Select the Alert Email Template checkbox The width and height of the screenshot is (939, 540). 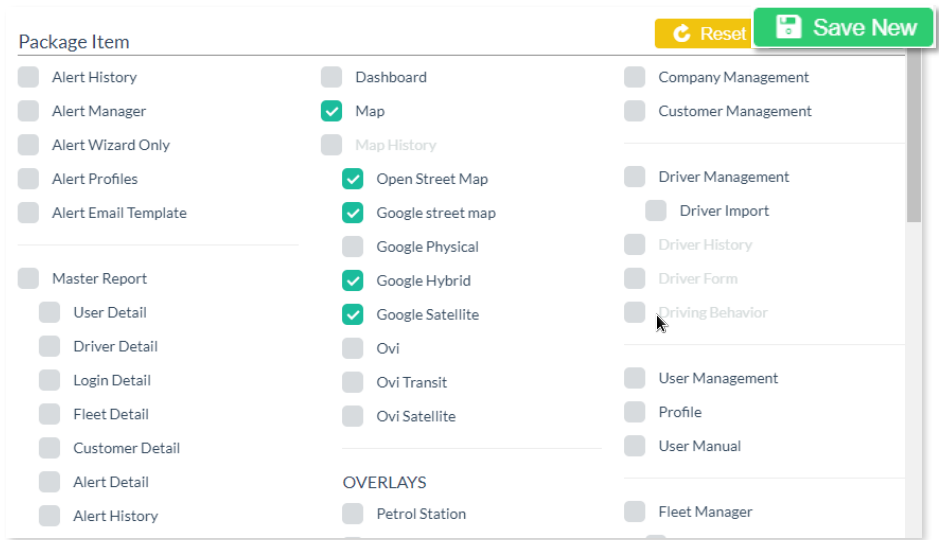coord(29,213)
